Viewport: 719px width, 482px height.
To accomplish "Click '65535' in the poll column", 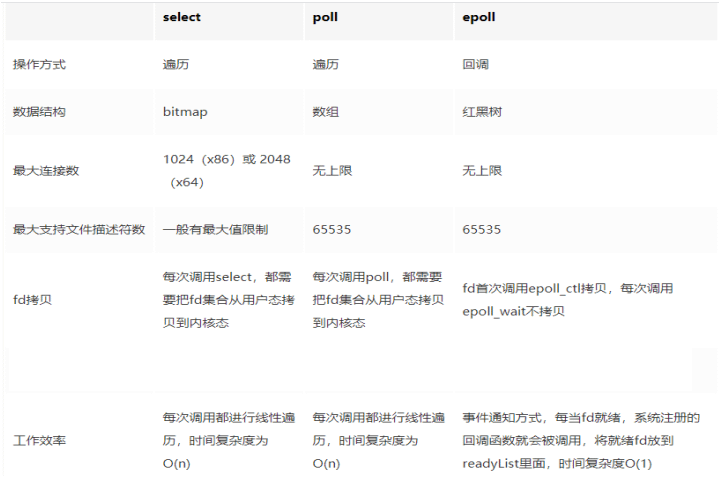I will pyautogui.click(x=332, y=230).
